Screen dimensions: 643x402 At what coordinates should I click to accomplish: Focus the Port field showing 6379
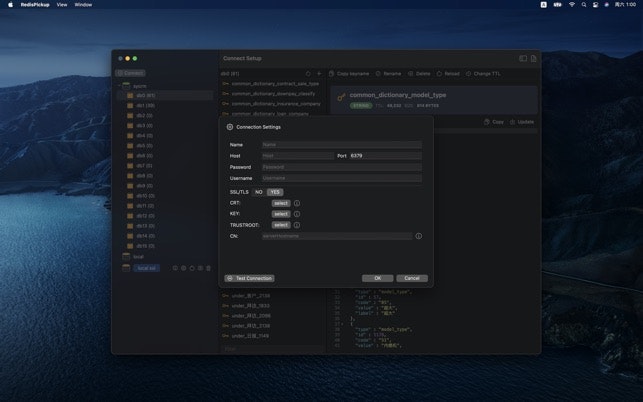click(x=385, y=156)
